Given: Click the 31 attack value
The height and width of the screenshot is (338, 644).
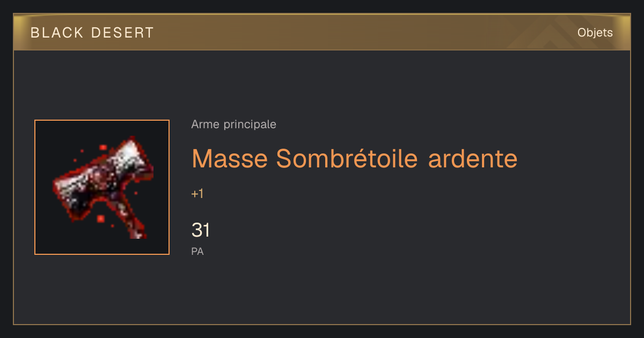Looking at the screenshot, I should click(x=201, y=230).
